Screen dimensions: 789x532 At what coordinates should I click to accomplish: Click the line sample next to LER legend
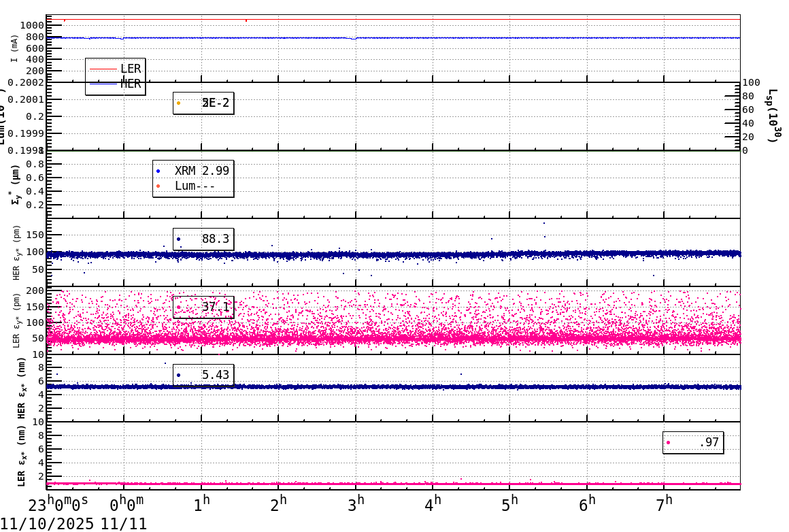click(103, 69)
